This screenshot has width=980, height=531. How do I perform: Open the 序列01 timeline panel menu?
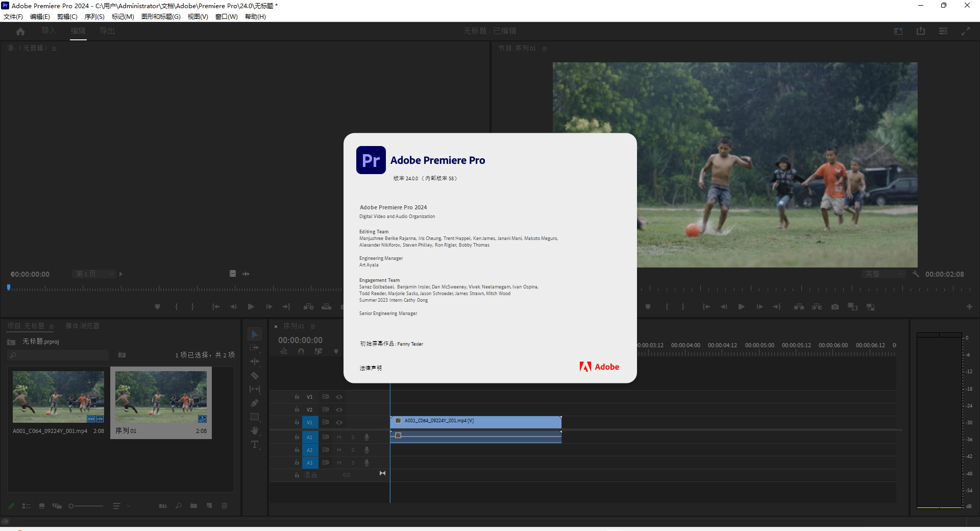click(x=313, y=326)
